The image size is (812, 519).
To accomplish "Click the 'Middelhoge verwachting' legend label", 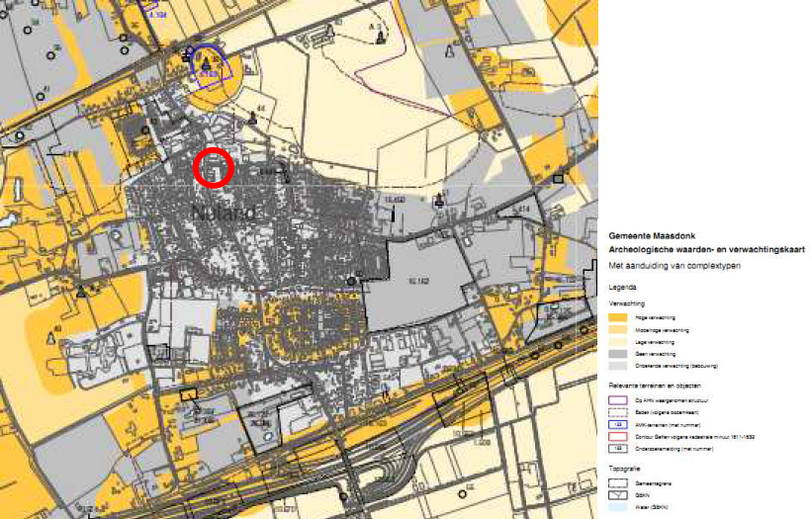I will [662, 330].
